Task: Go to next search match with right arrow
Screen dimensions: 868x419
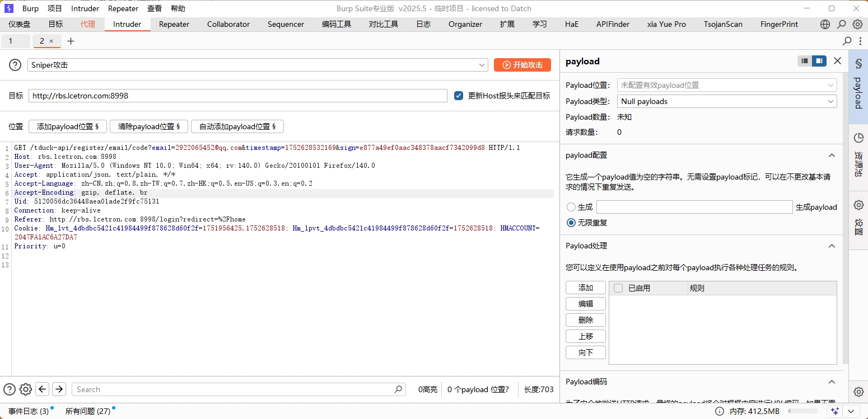Action: pyautogui.click(x=59, y=389)
